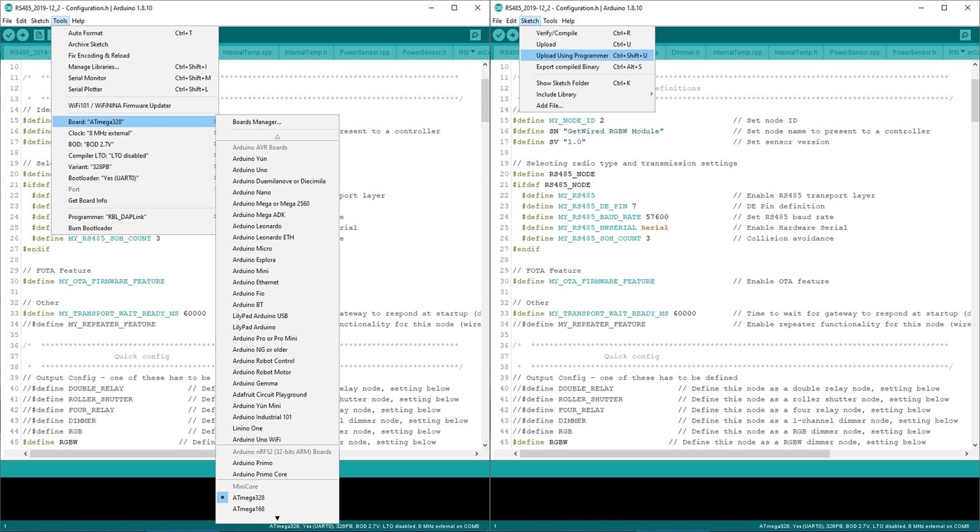Viewport: 980px width, 532px height.
Task: Click Arduino logo in left window title bar
Action: [x=9, y=8]
